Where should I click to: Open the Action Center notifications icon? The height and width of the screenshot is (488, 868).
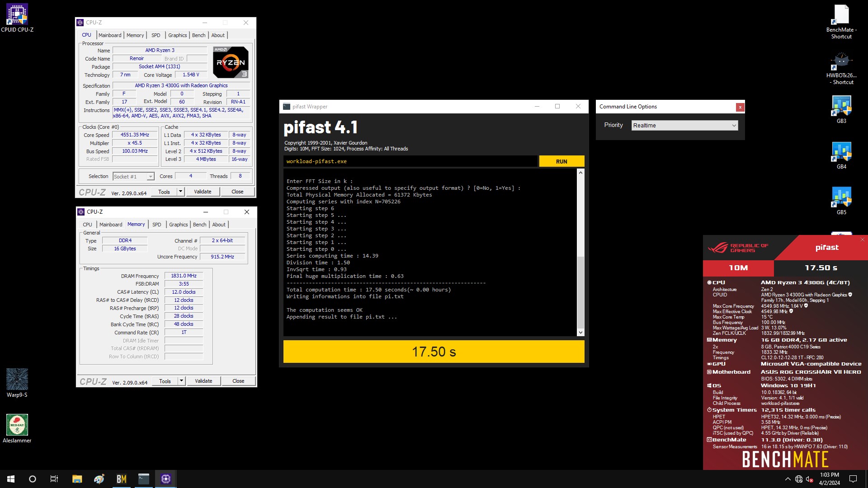point(853,479)
